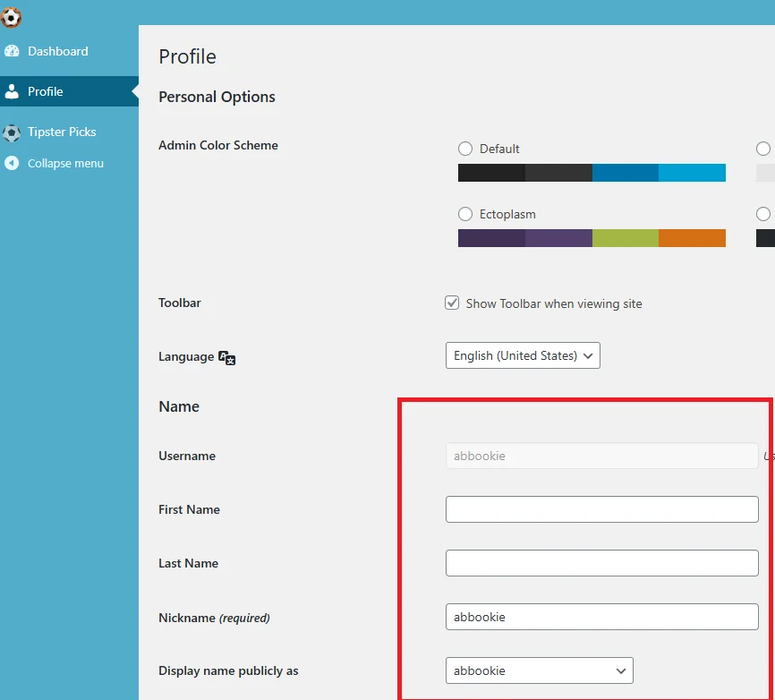
Task: Click the soccer ball site icon
Action: [12, 17]
